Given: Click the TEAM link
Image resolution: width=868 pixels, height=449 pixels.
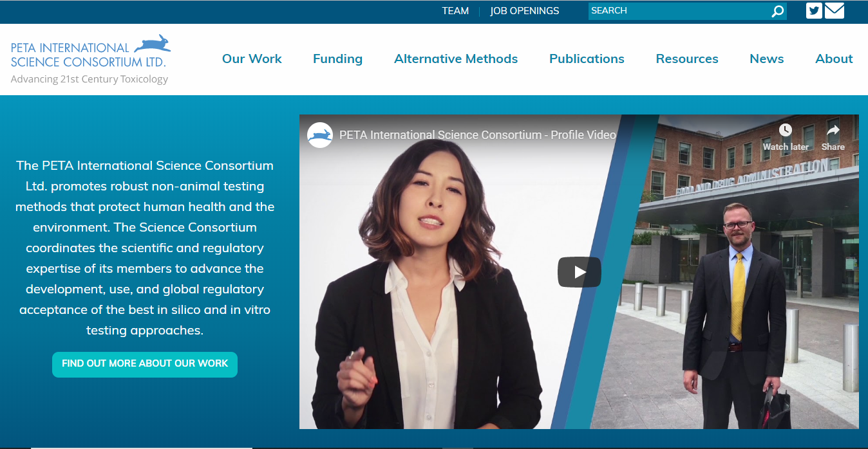Looking at the screenshot, I should pos(455,11).
